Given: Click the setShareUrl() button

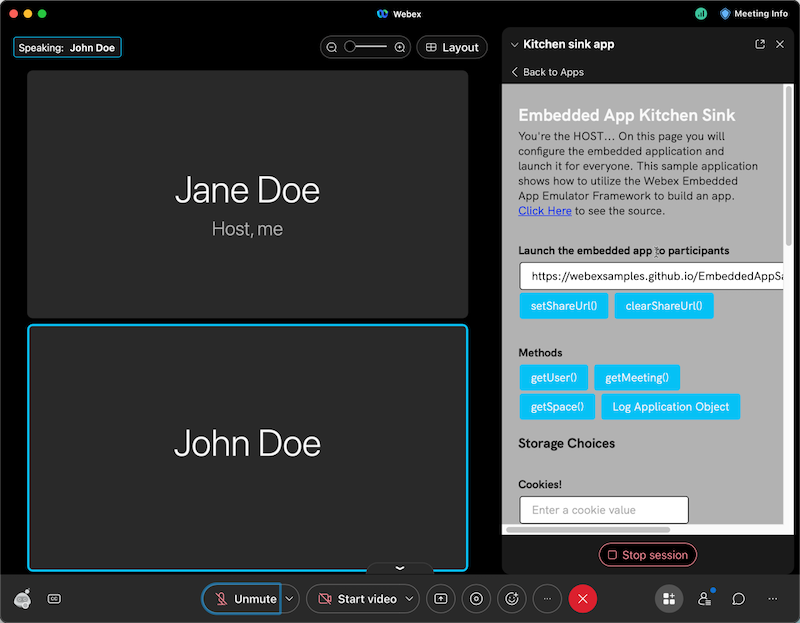Looking at the screenshot, I should [x=564, y=306].
